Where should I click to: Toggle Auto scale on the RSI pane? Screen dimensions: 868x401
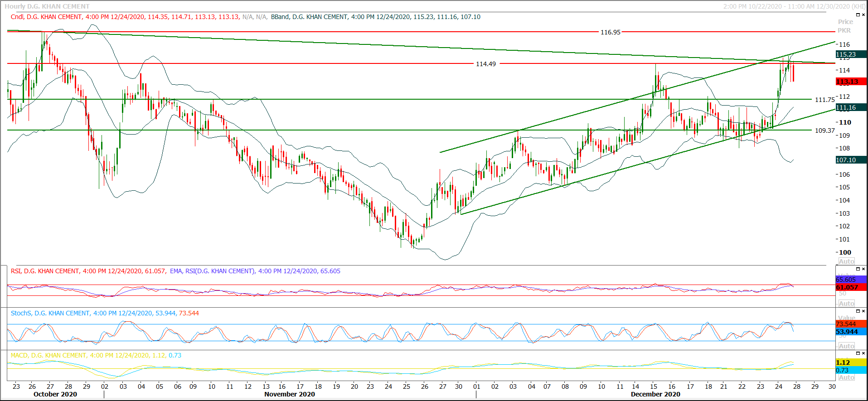point(846,304)
